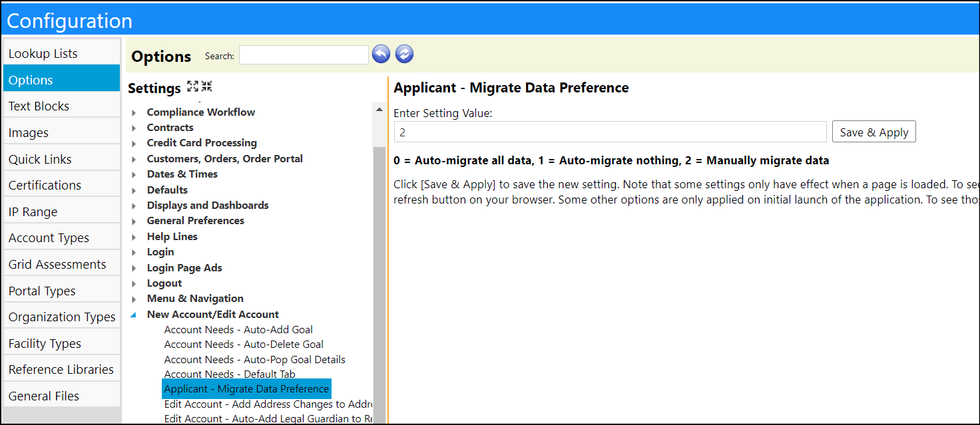980x425 pixels.
Task: Open Lookup Lists in sidebar
Action: coord(62,53)
